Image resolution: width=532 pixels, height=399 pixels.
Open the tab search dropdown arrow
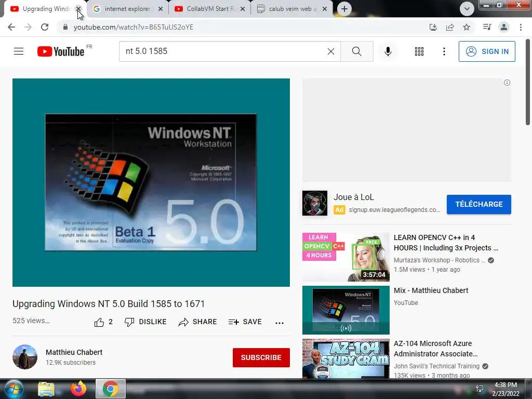467,9
